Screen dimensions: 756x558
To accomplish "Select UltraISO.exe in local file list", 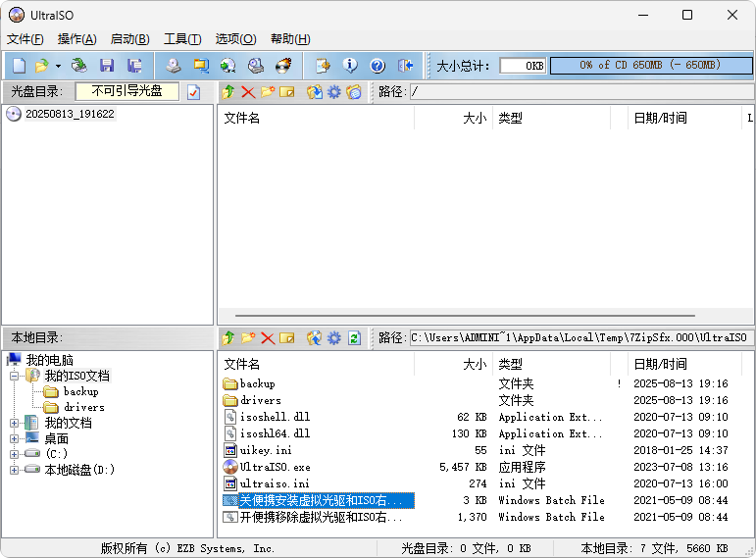I will pos(275,467).
